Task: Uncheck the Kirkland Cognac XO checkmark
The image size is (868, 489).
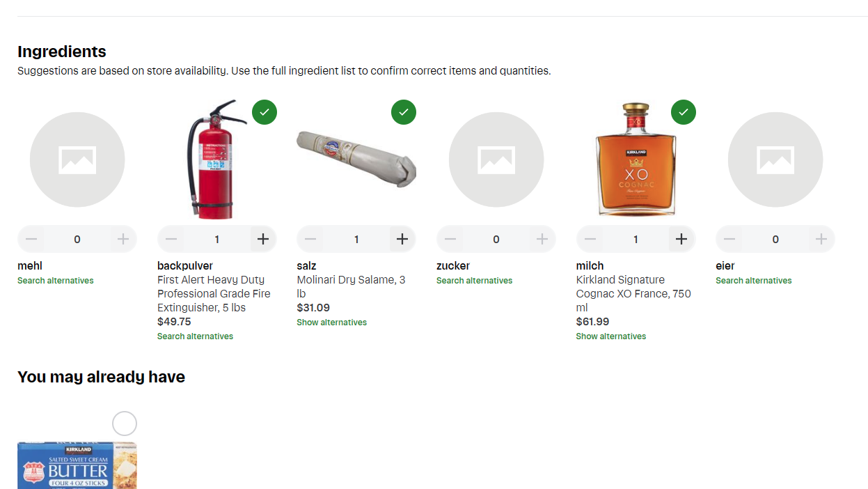Action: (x=684, y=111)
